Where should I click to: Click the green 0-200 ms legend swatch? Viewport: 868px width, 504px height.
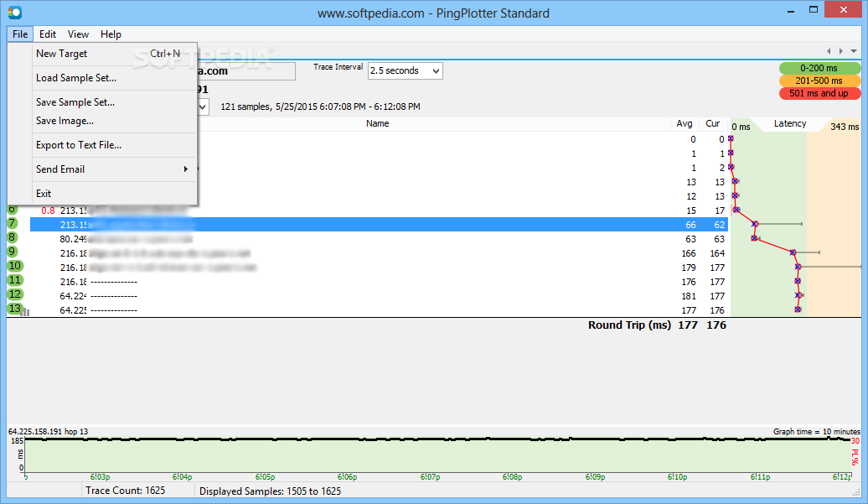(x=819, y=68)
